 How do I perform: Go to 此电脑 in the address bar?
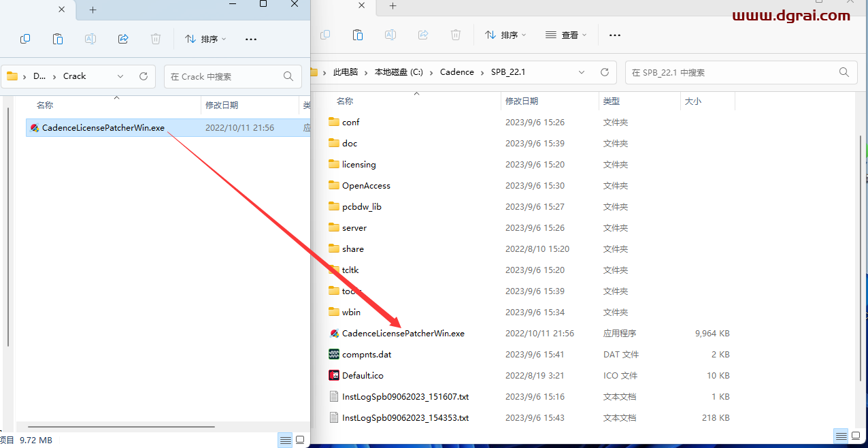pyautogui.click(x=346, y=72)
